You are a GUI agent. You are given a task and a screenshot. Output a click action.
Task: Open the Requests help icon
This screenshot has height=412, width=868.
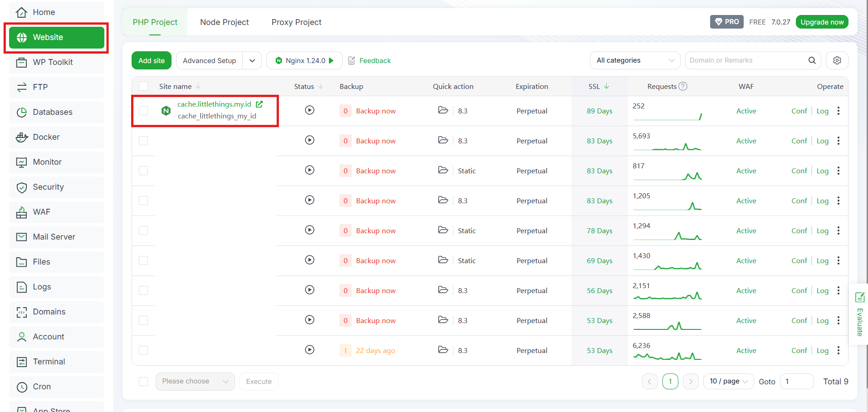click(683, 86)
